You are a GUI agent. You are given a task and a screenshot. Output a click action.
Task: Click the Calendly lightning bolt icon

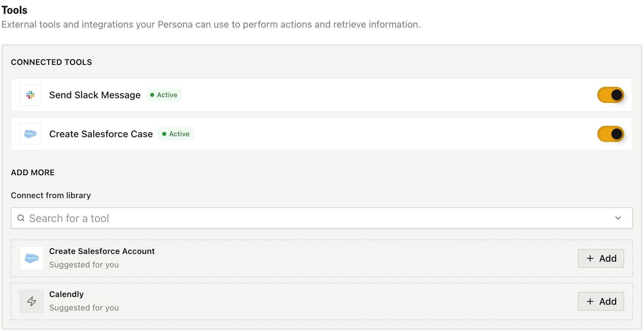click(x=32, y=301)
